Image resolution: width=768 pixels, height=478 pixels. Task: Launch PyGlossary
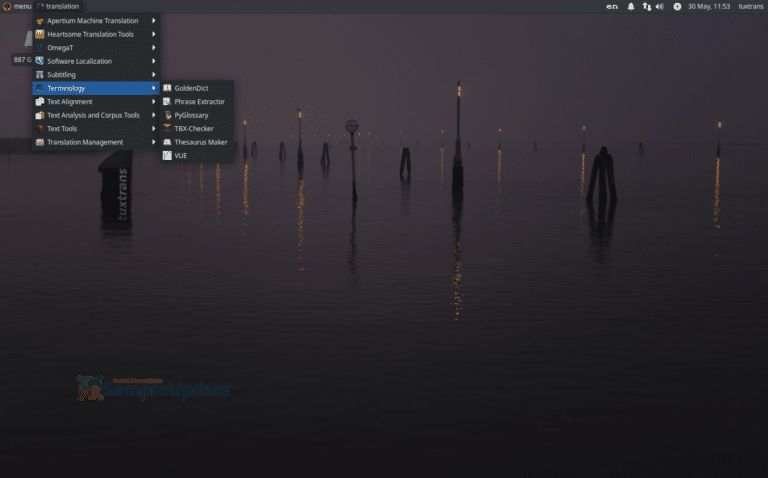click(197, 115)
